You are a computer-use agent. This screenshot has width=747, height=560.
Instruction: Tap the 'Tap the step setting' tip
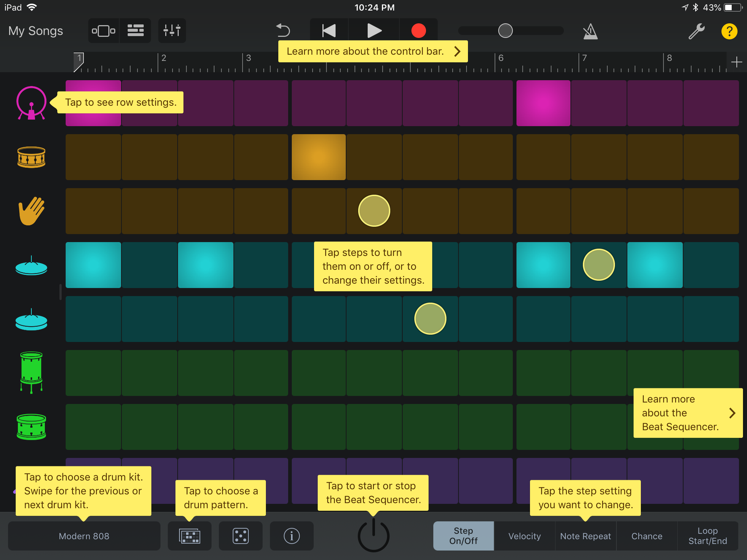[x=585, y=498]
